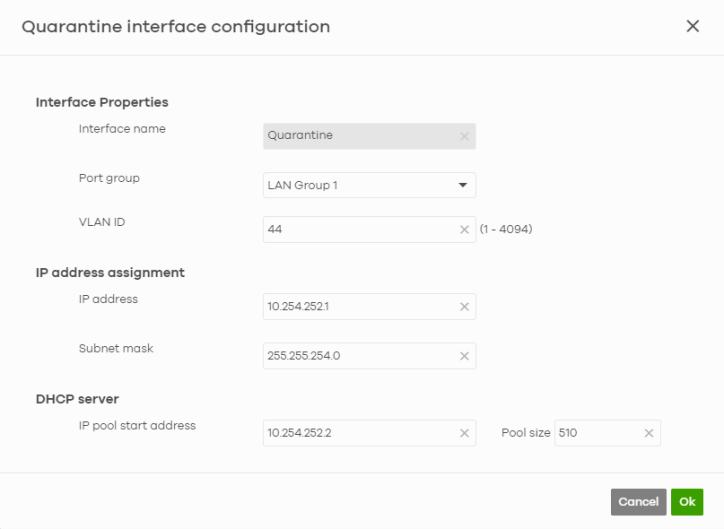Click the greyed Quarantine interface name box

[355, 136]
